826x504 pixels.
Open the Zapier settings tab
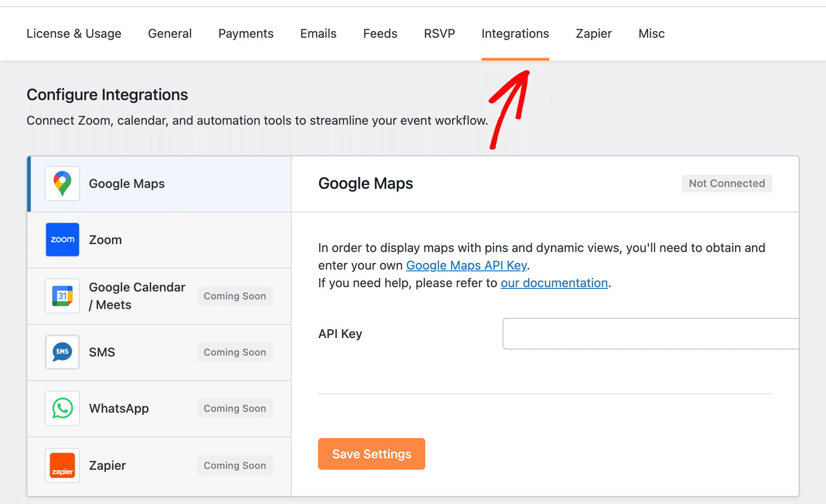[594, 34]
